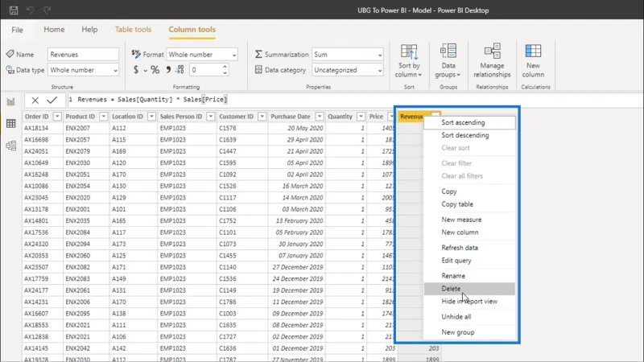Select the AX18134 order cell
Viewport: 644px width, 362px height.
[x=43, y=128]
